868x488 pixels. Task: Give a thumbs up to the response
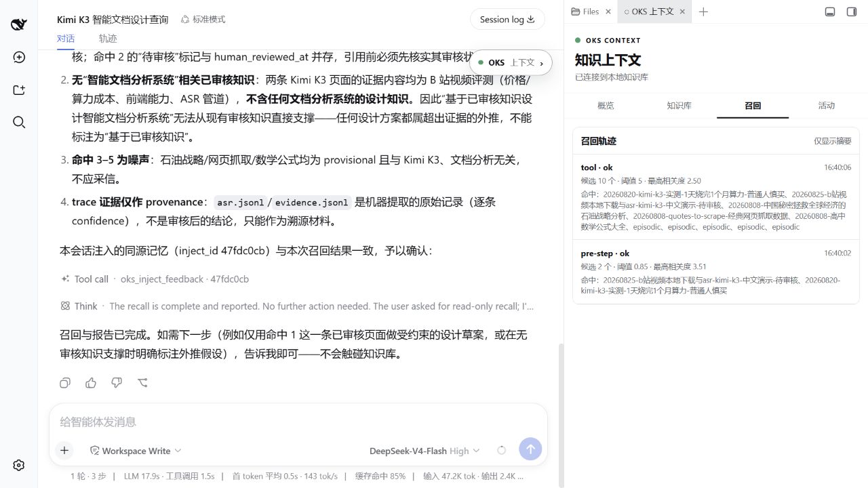[x=91, y=383]
